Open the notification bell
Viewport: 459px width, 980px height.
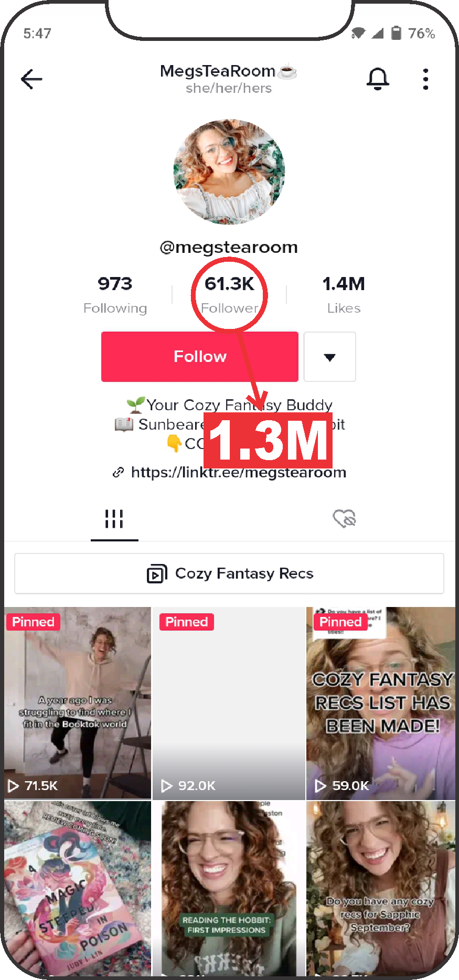[x=378, y=79]
